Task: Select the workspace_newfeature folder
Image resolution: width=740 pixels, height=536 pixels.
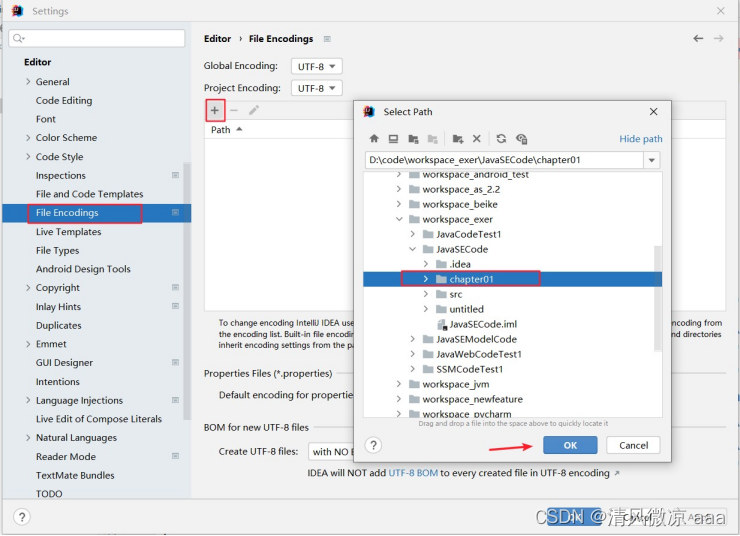Action: 466,399
